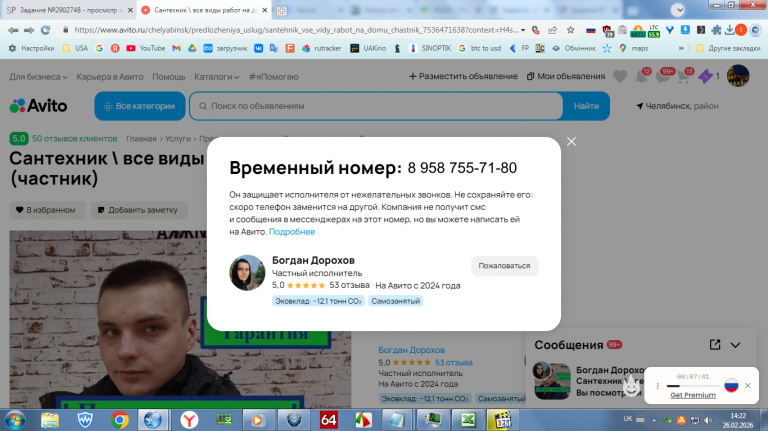This screenshot has height=431, width=768.
Task: Open the #яПомогаю link
Action: point(273,77)
